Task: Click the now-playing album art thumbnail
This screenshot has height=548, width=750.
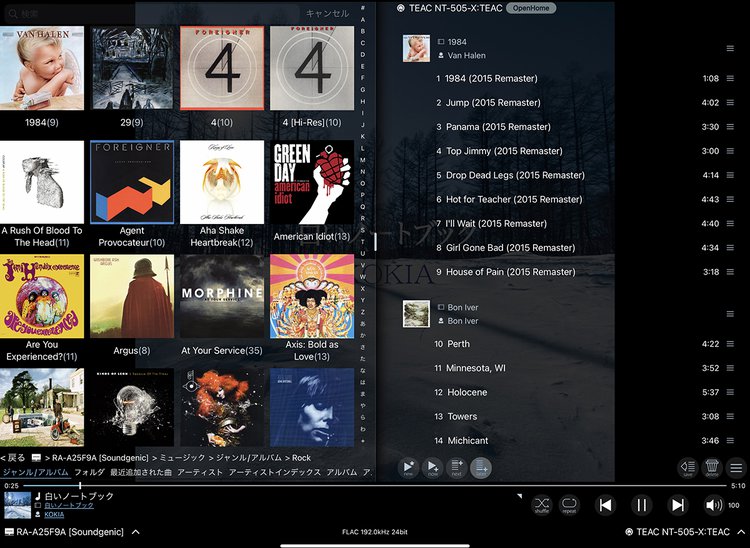Action: click(x=18, y=505)
